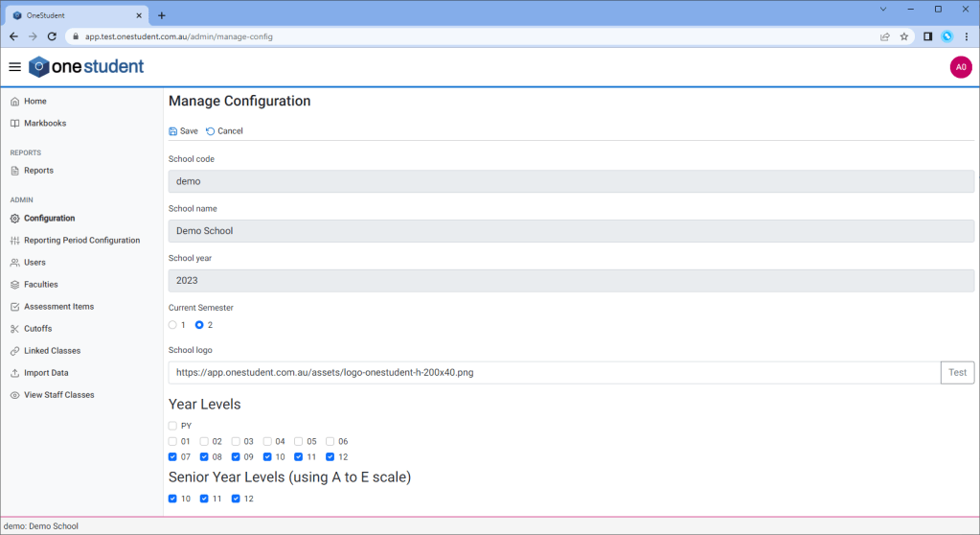Click the OneStudent logo
Viewport: 980px width, 535px height.
86,66
